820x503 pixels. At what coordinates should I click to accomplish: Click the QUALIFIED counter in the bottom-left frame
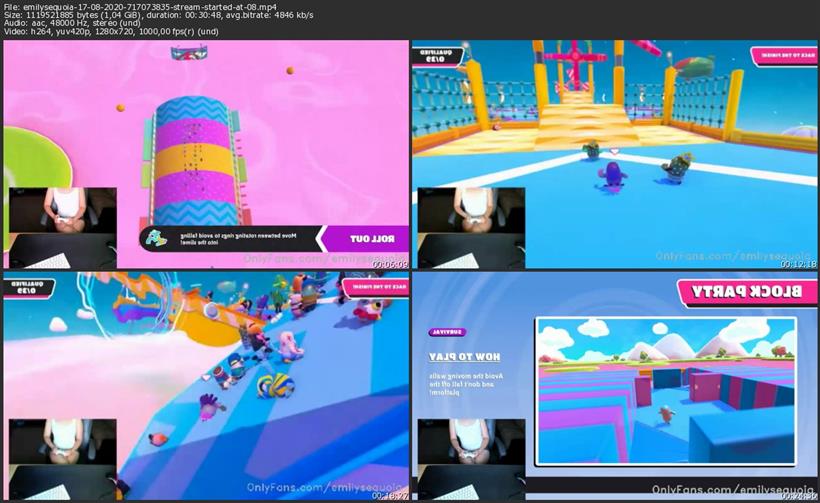(x=26, y=288)
